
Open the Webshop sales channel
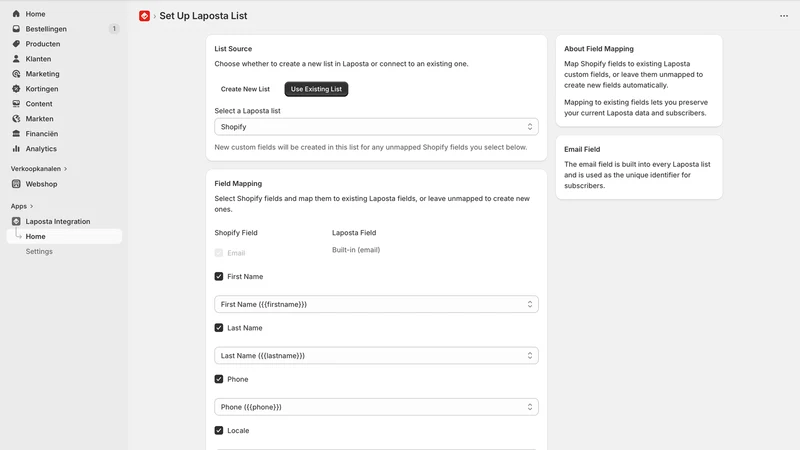pyautogui.click(x=41, y=184)
